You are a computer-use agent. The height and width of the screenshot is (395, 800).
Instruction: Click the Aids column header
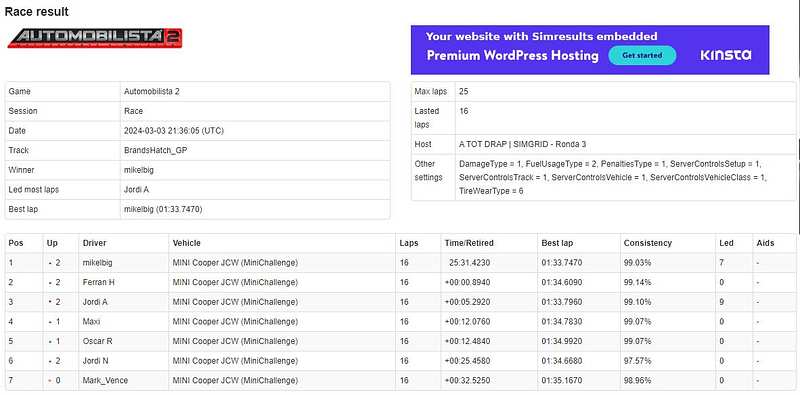(765, 243)
